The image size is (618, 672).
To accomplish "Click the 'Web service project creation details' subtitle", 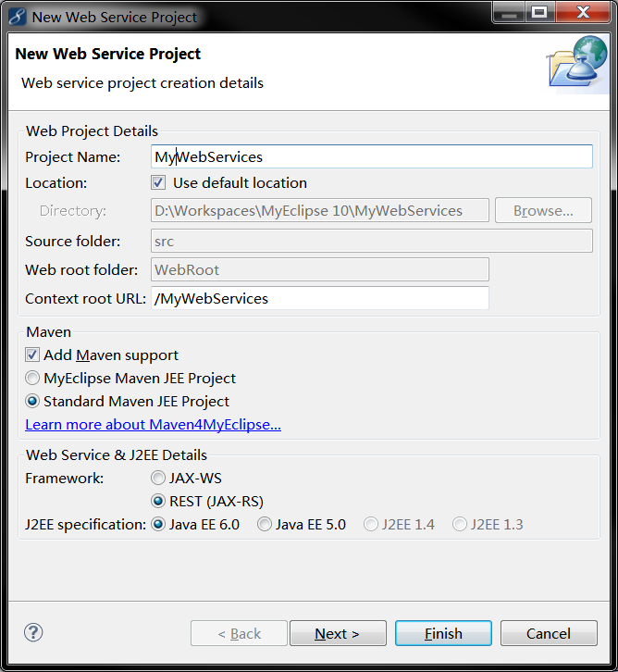I will click(142, 82).
